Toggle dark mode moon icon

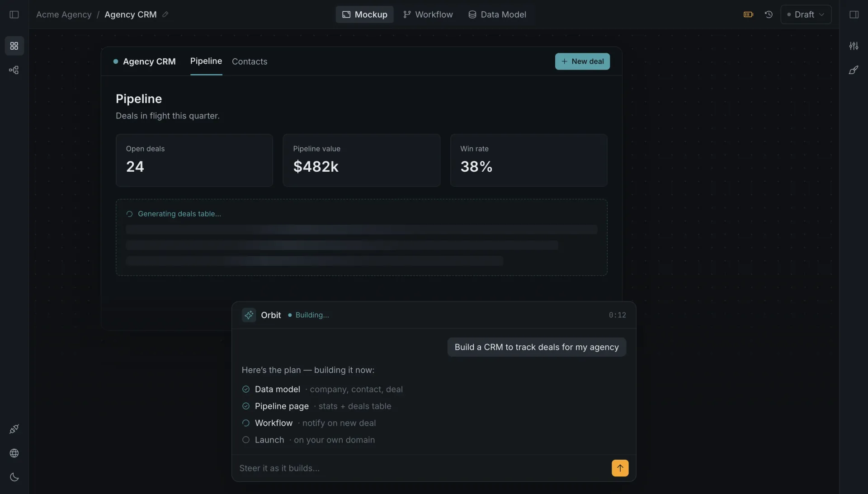click(14, 477)
